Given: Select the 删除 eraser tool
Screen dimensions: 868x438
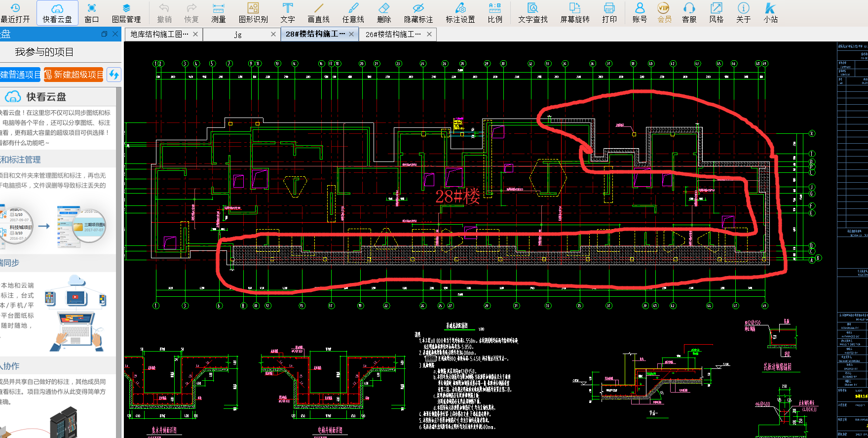Looking at the screenshot, I should coord(384,13).
